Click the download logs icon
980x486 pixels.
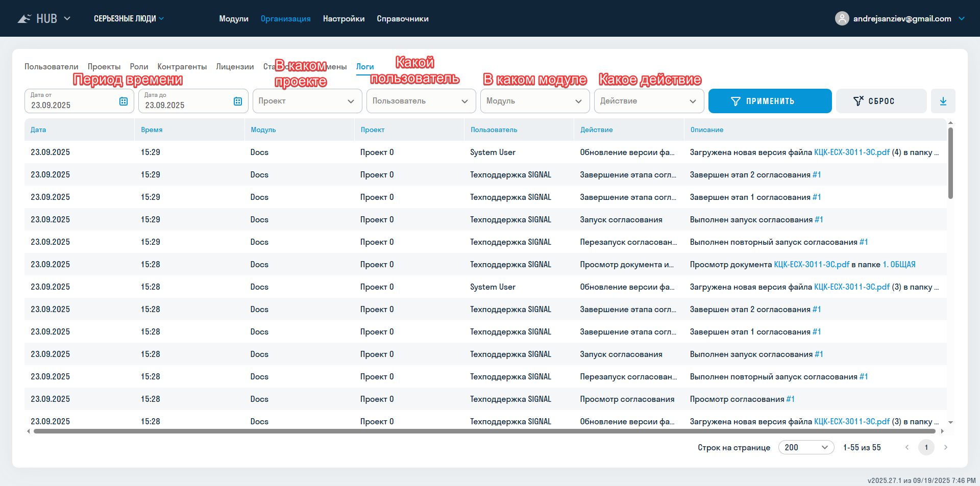[943, 101]
